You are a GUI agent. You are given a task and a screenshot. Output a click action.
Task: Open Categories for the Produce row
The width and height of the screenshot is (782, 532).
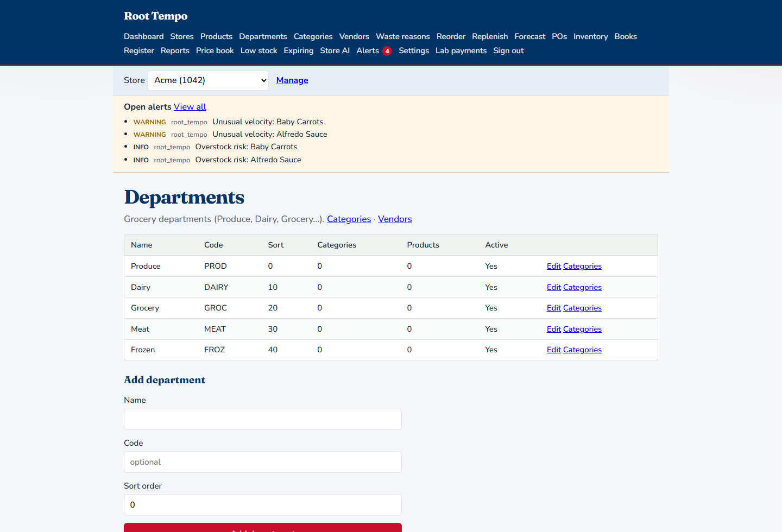point(582,266)
